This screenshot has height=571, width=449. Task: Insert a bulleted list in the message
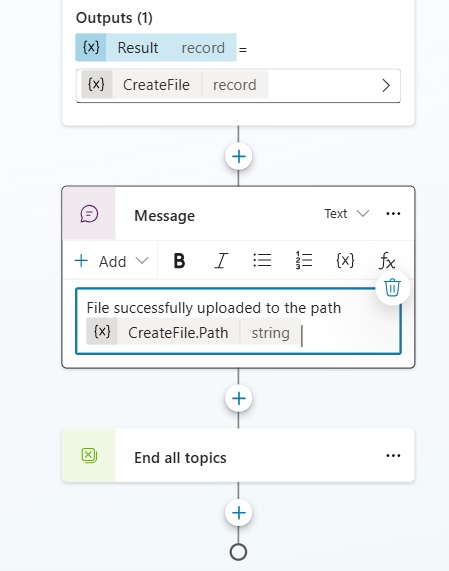(x=262, y=260)
